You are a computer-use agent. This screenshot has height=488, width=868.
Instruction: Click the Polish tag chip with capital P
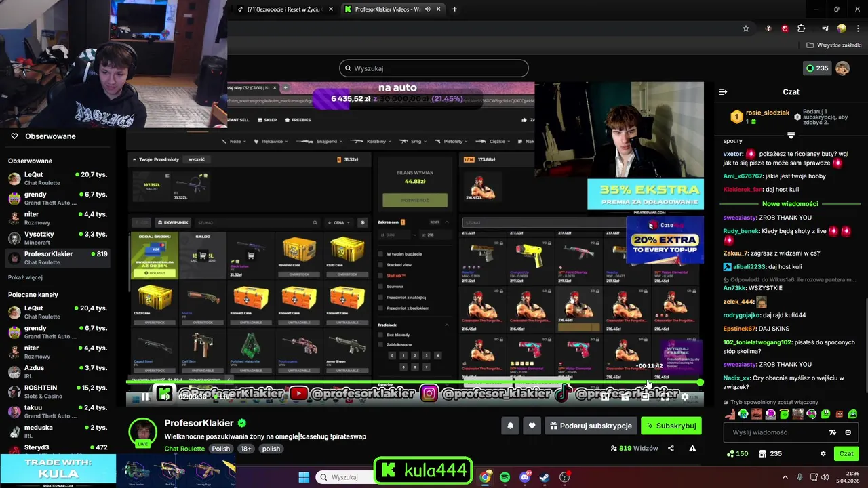tap(221, 449)
